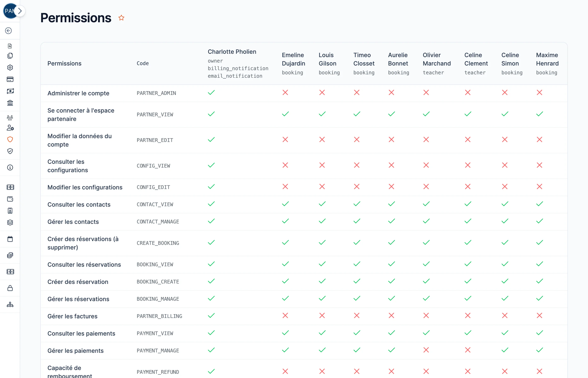Select the 'Gérer les contacts' row label
This screenshot has width=588, height=378.
point(73,222)
